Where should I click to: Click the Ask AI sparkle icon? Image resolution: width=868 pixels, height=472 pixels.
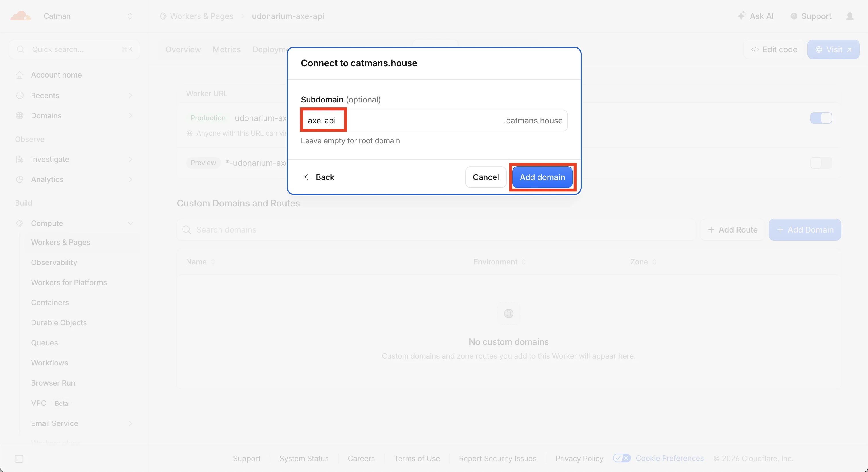(741, 16)
